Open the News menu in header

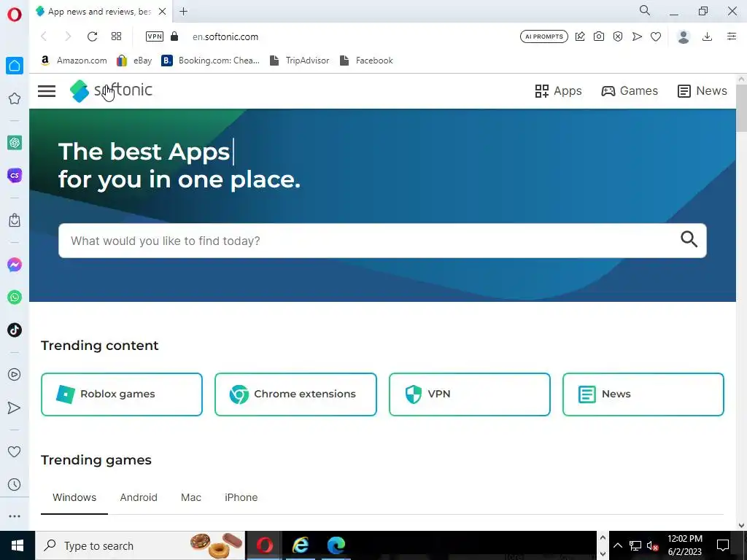(703, 91)
